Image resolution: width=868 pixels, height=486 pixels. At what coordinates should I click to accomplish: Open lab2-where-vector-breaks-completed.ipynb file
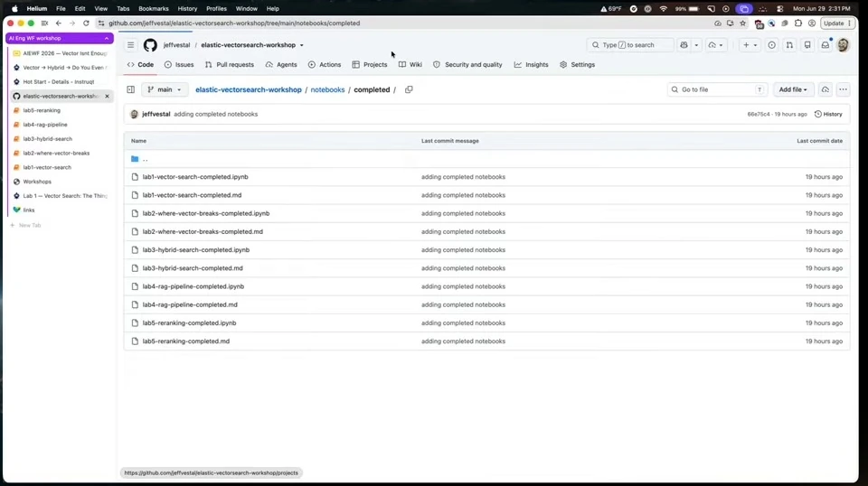pyautogui.click(x=206, y=213)
